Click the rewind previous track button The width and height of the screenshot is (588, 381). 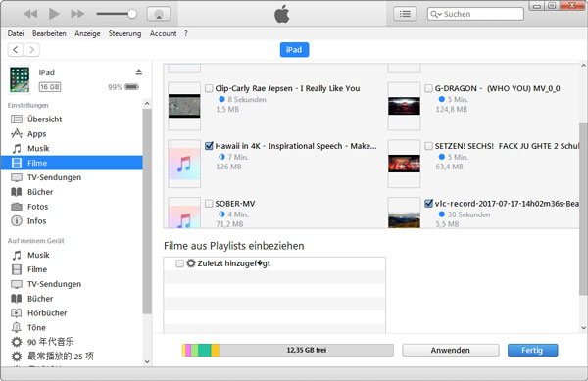[30, 14]
